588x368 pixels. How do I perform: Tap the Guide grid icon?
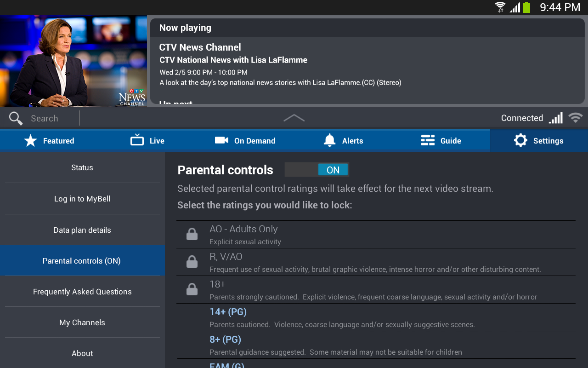pyautogui.click(x=428, y=140)
